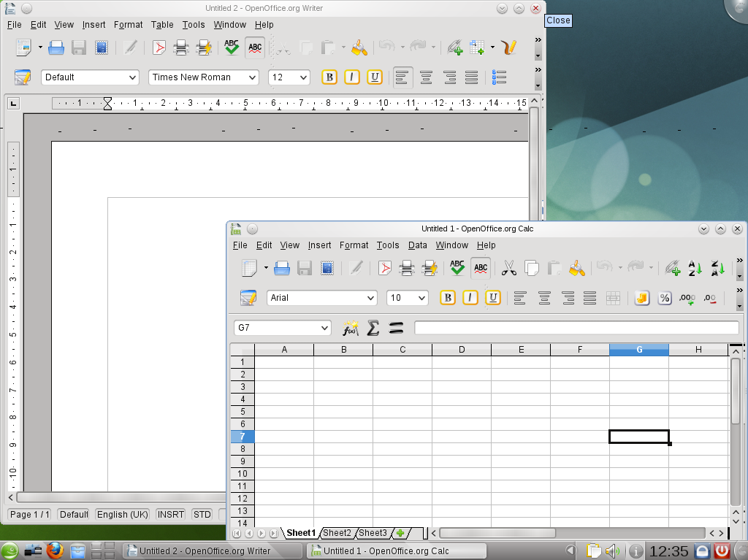The width and height of the screenshot is (748, 560).
Task: Click Currency number format icon in Calc
Action: pyautogui.click(x=641, y=298)
